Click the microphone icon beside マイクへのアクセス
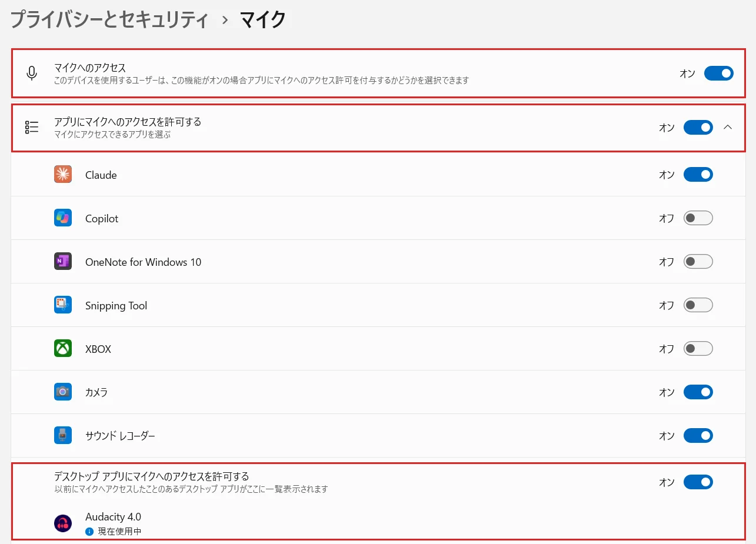This screenshot has height=544, width=756. (32, 74)
